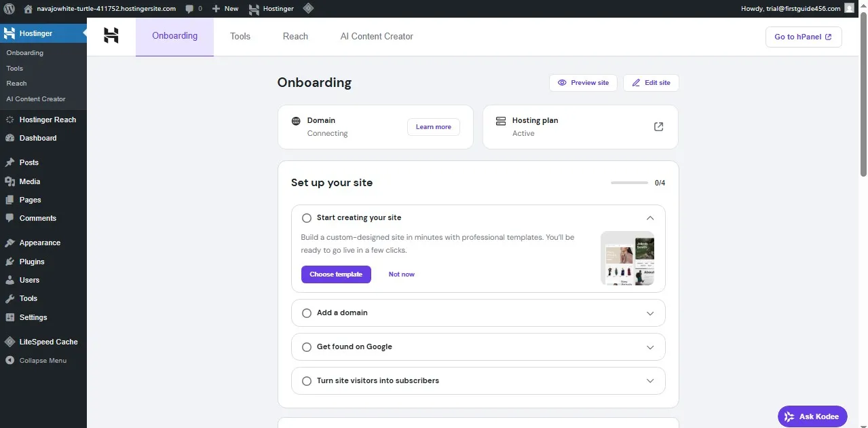Open the AI Content Creator tab
The height and width of the screenshot is (428, 868).
click(x=377, y=36)
